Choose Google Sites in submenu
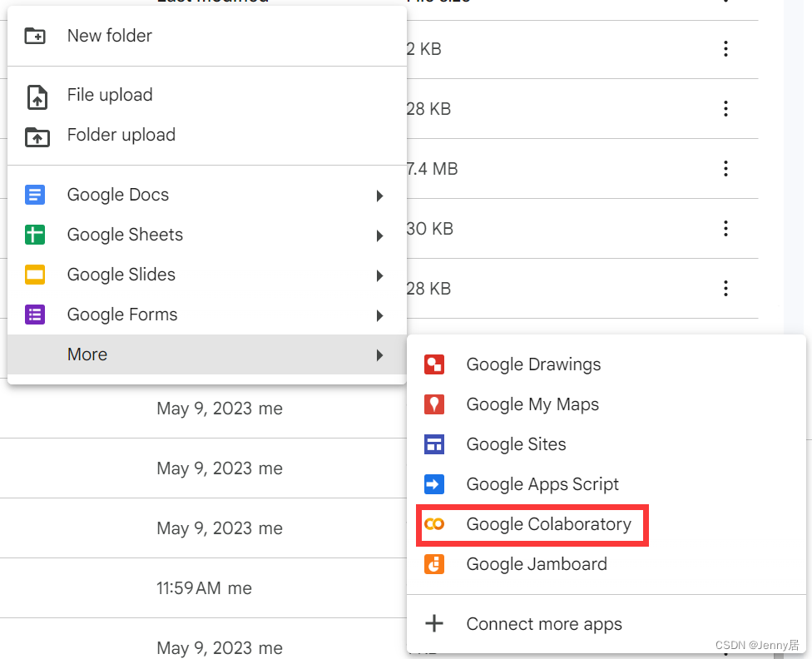This screenshot has width=812, height=659. [x=607, y=444]
